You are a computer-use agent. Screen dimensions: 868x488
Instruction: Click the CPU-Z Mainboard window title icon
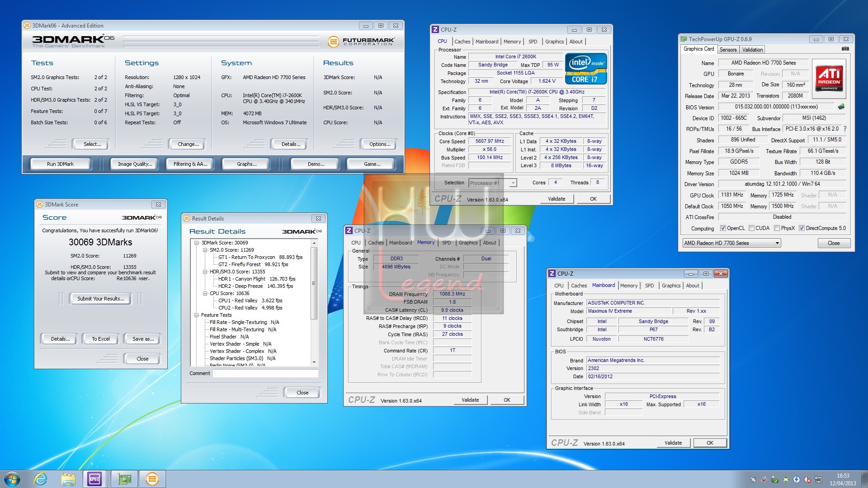[x=552, y=273]
